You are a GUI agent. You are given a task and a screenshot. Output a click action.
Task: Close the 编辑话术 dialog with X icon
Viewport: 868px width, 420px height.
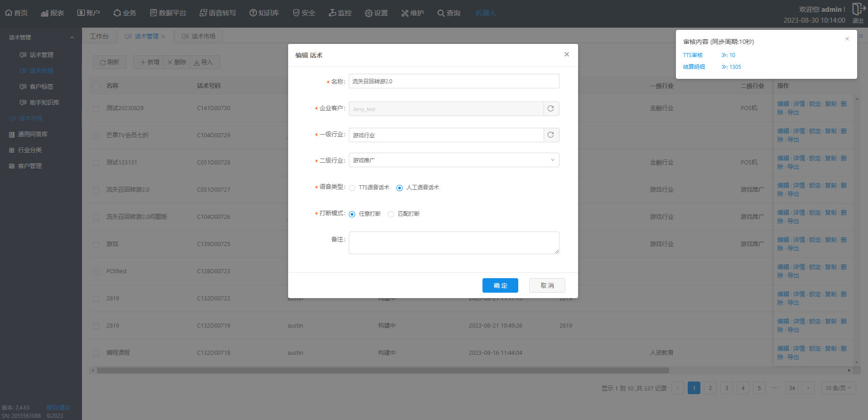tap(566, 54)
